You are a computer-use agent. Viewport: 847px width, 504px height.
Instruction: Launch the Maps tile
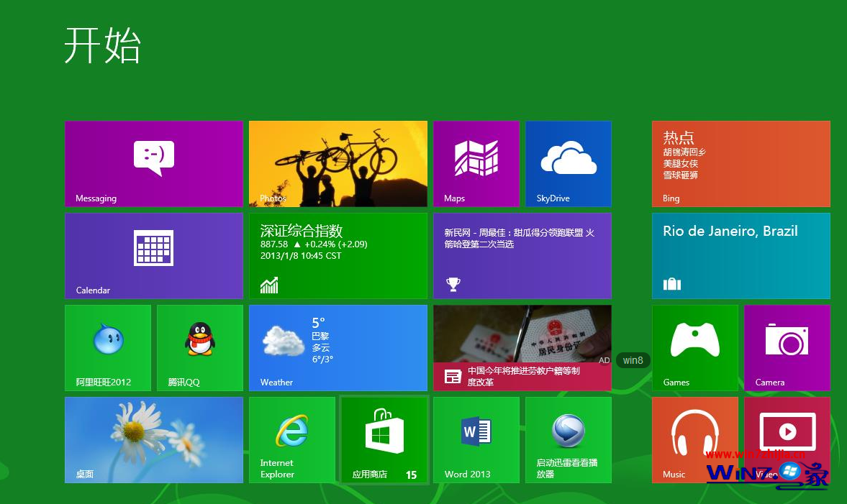click(x=476, y=163)
